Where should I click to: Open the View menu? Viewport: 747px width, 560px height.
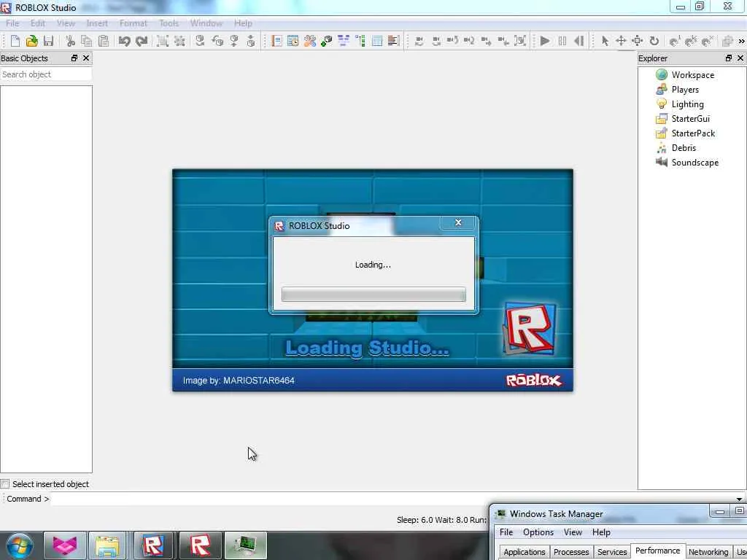click(66, 23)
